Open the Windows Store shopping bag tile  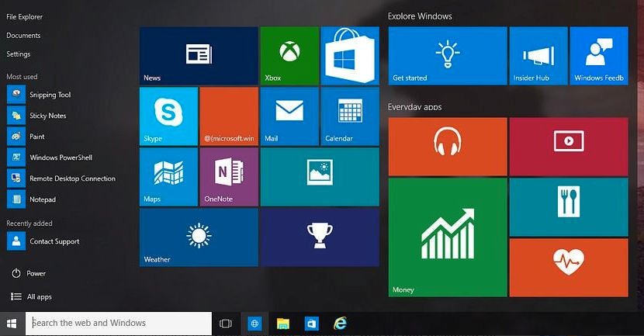pyautogui.click(x=349, y=56)
